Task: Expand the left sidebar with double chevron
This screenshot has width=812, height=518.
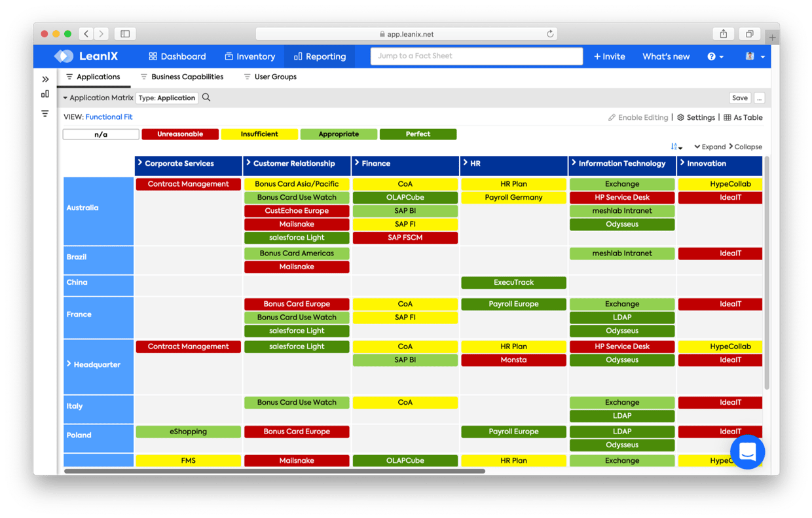Action: tap(45, 79)
